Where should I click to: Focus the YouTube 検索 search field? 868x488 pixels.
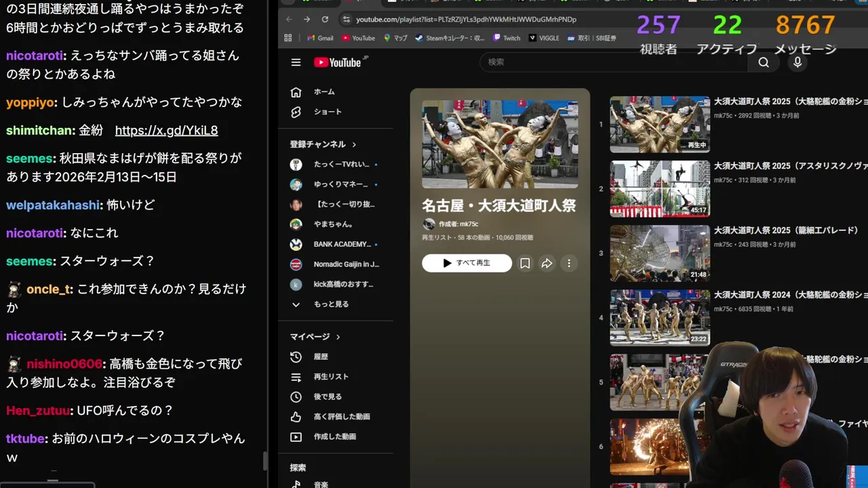[614, 62]
